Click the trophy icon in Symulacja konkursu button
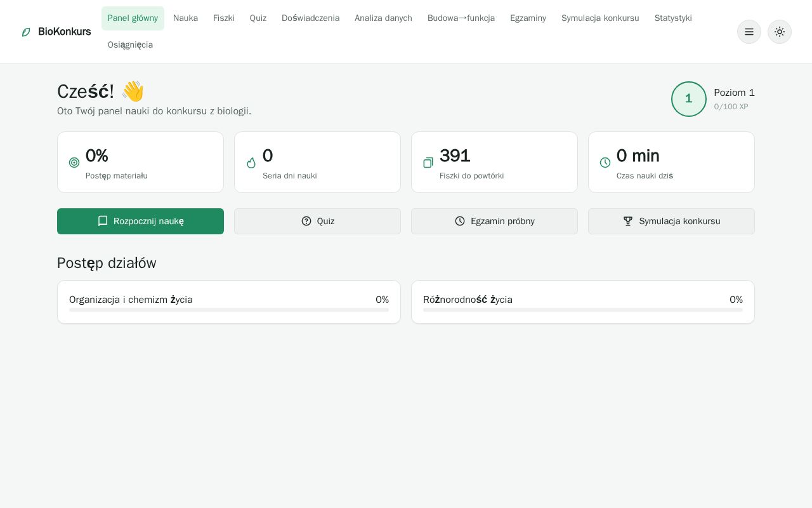Viewport: 812px width, 508px height. [x=628, y=221]
